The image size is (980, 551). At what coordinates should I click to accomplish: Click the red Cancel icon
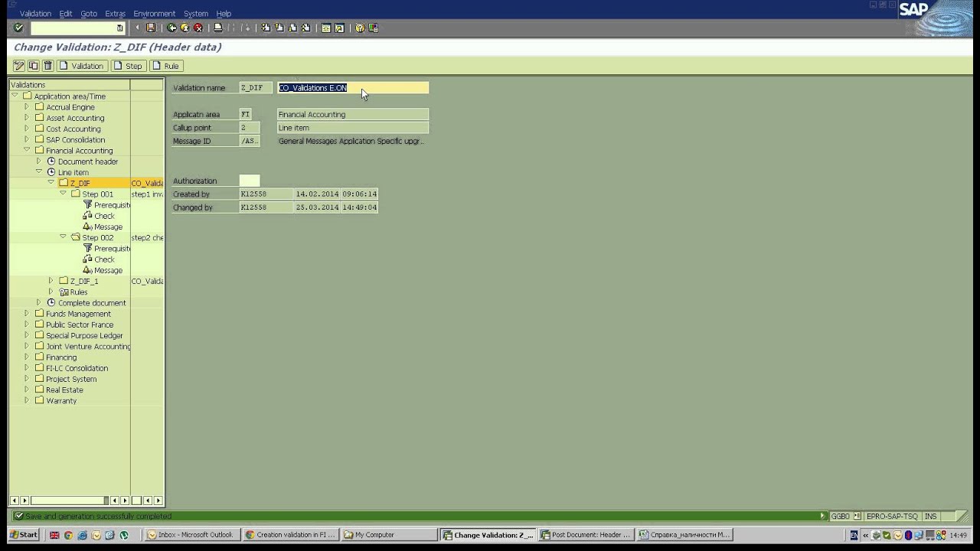point(198,28)
